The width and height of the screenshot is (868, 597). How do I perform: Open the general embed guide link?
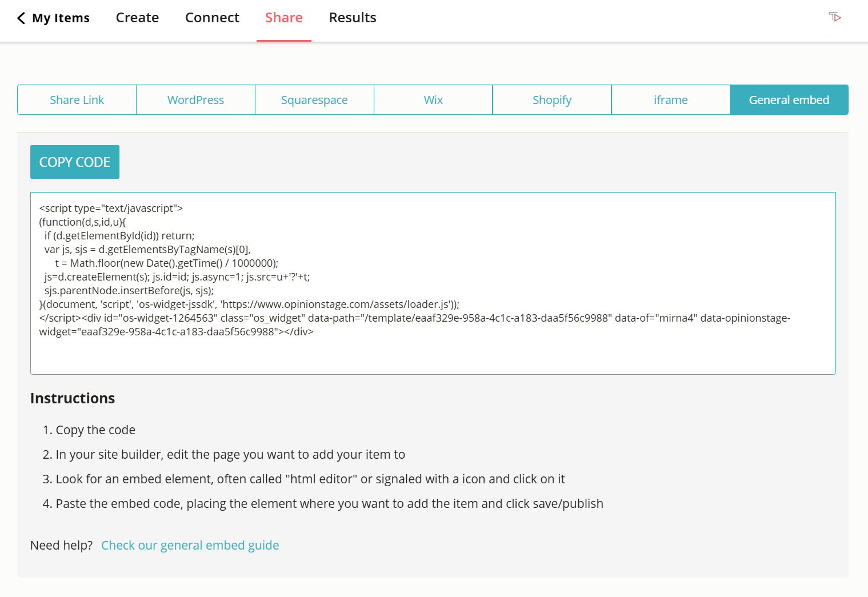(190, 545)
